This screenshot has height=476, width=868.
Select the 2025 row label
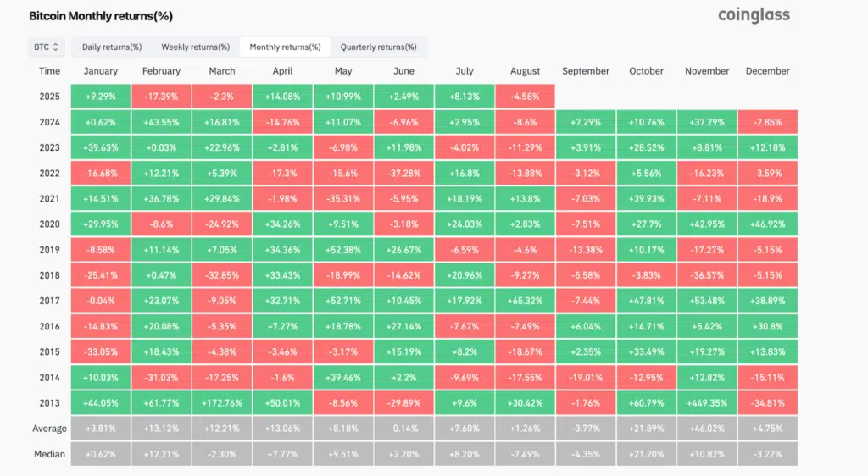[49, 97]
